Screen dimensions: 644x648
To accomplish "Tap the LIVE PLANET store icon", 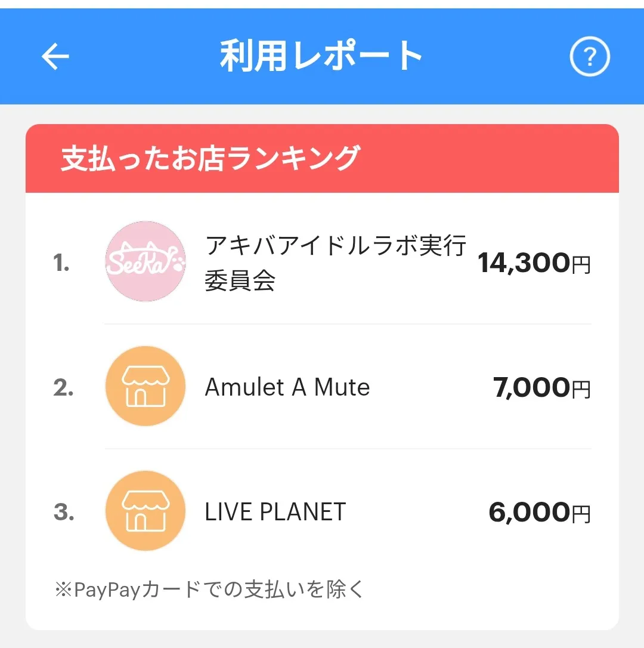I will click(x=145, y=511).
